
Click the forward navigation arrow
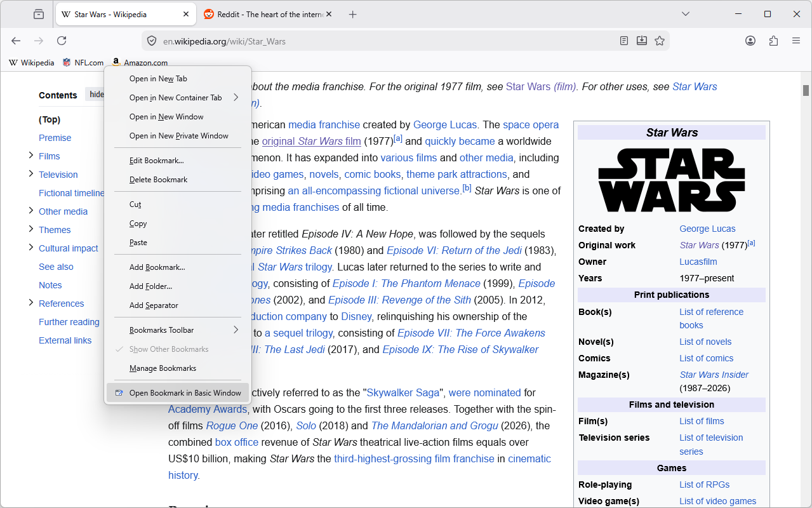39,41
